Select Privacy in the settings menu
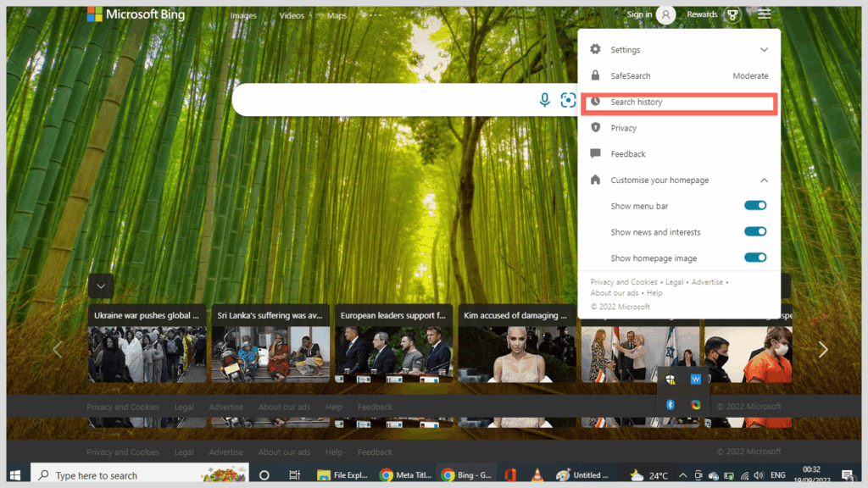Screen dimensions: 868x488 pos(623,128)
